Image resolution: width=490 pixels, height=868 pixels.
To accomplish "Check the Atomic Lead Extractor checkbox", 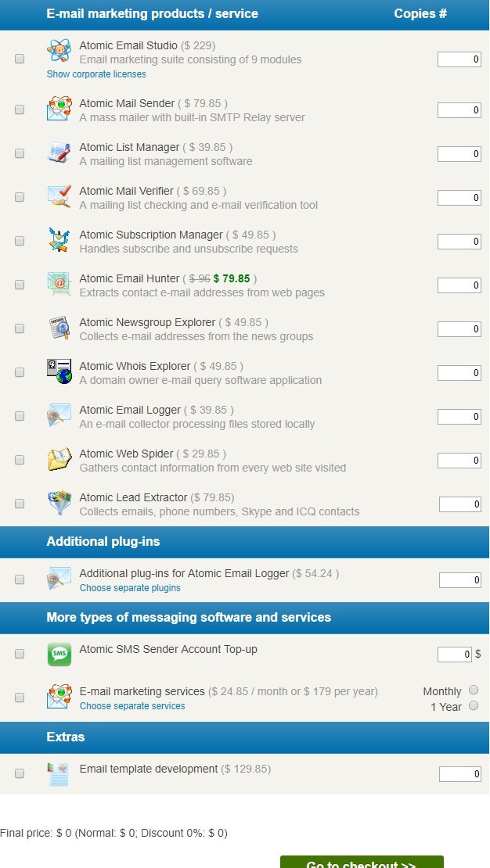I will pos(20,503).
